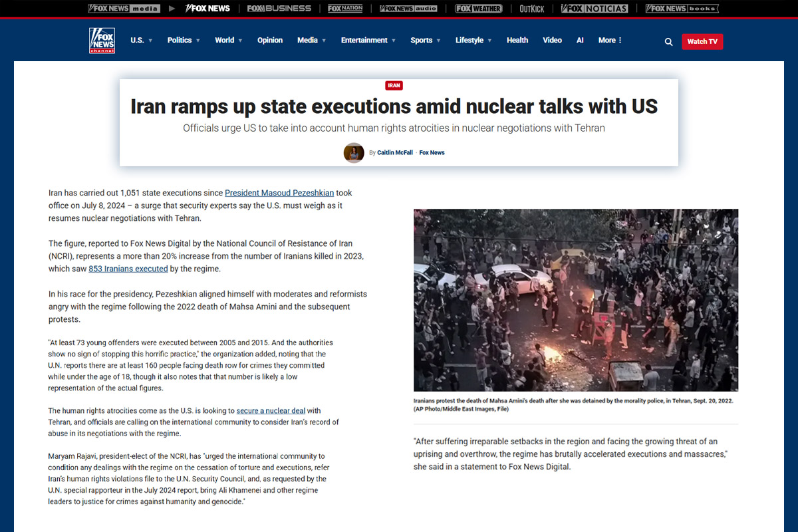Viewport: 798px width, 532px height.
Task: Click the Fox News byline link
Action: (x=432, y=153)
